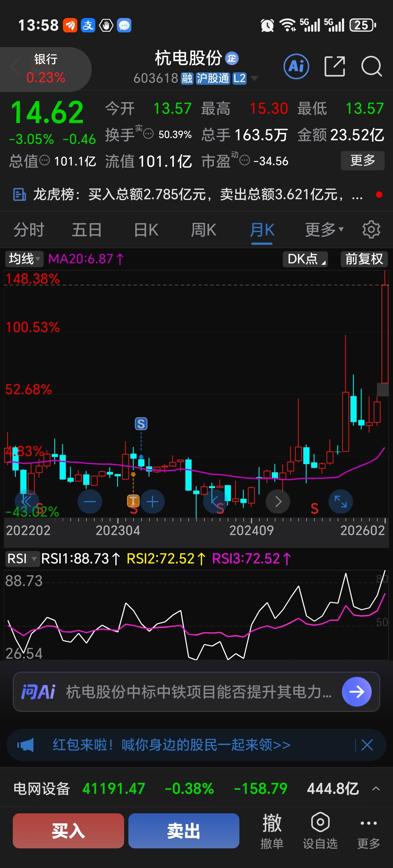Tap the RSI sub-chart area
This screenshot has width=393, height=868.
coord(196,615)
